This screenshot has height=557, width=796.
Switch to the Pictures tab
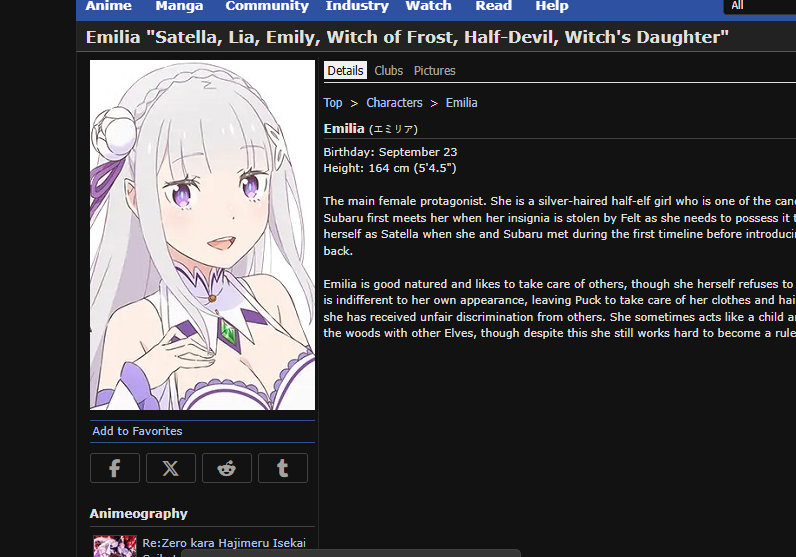tap(435, 71)
